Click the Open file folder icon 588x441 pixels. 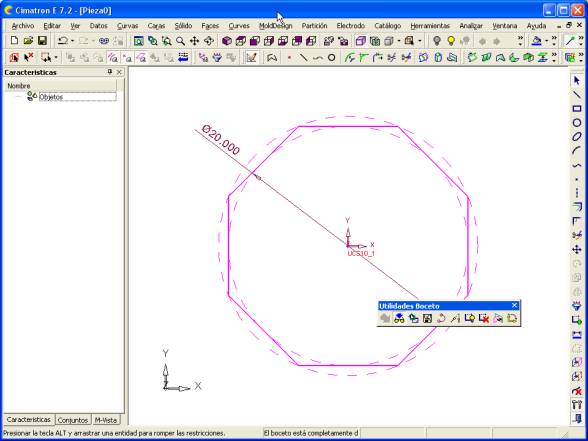coord(28,40)
